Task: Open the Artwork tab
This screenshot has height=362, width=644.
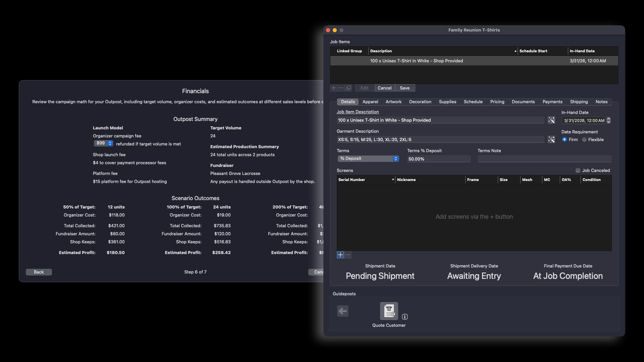Action: (393, 102)
